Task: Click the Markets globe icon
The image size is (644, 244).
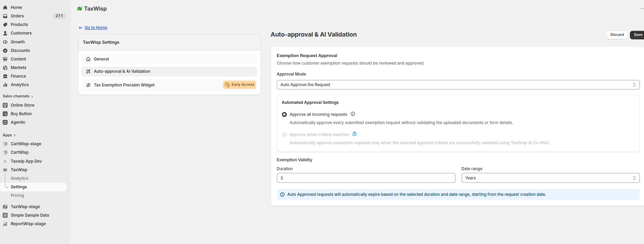Action: pos(5,68)
